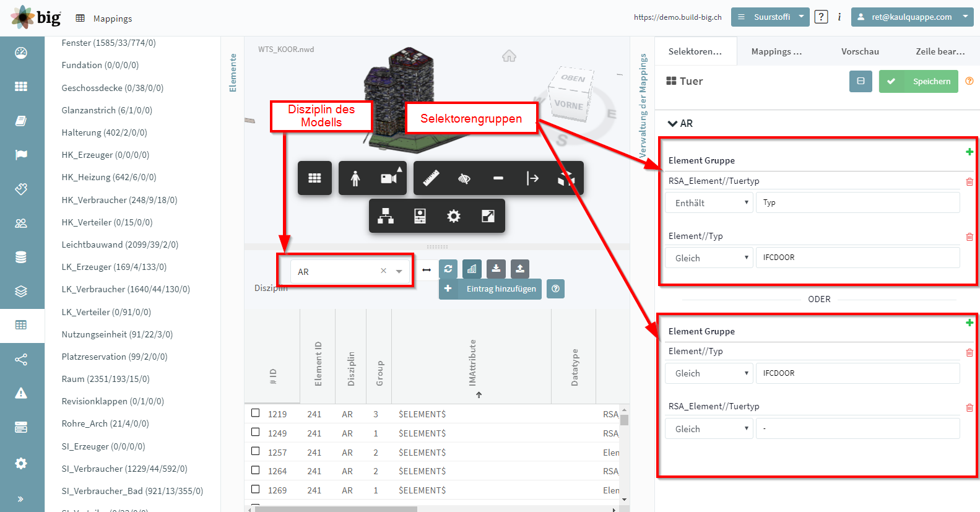
Task: Expand the sidebar with double chevron
Action: (21, 498)
